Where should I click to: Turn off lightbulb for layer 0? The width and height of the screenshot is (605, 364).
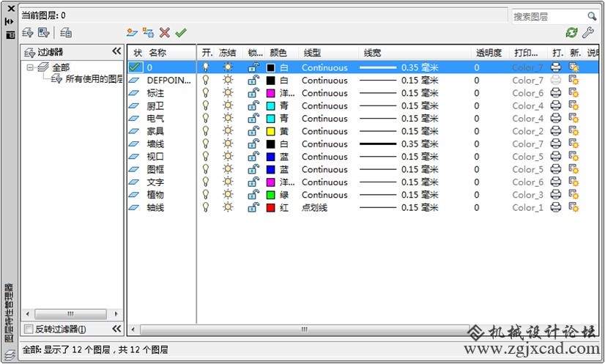pos(206,67)
